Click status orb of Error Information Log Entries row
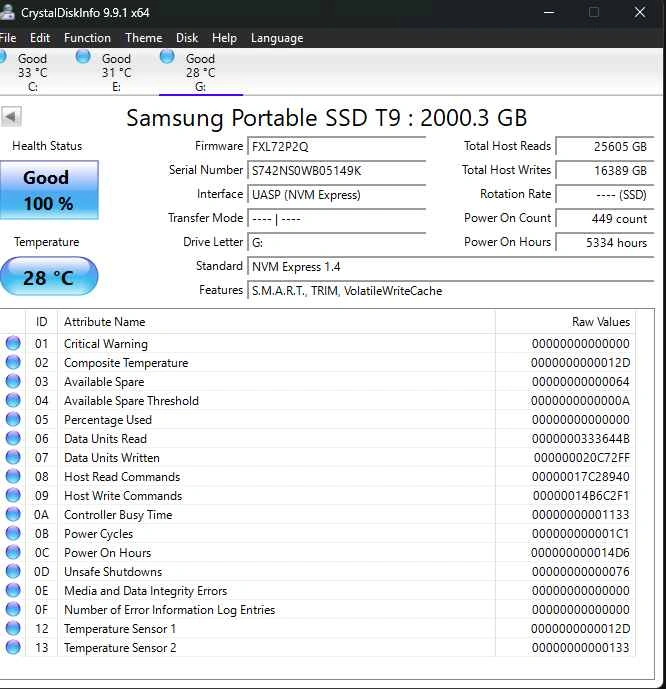 pyautogui.click(x=13, y=609)
